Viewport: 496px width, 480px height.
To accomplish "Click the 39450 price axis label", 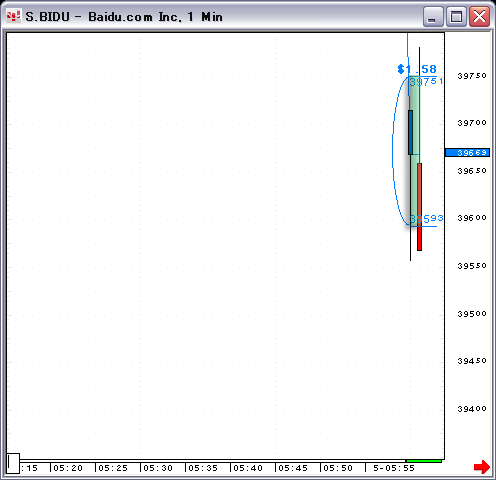I will pyautogui.click(x=472, y=361).
